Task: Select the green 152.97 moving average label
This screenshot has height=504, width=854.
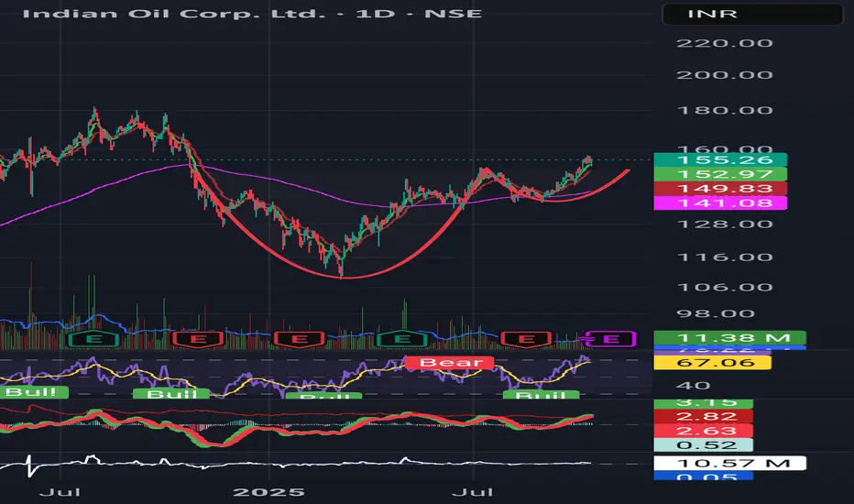Action: pos(720,174)
